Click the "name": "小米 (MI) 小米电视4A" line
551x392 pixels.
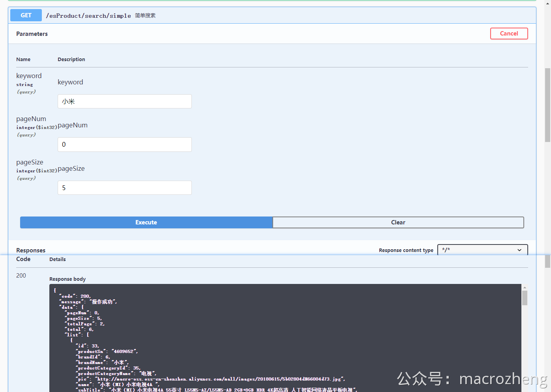118,385
